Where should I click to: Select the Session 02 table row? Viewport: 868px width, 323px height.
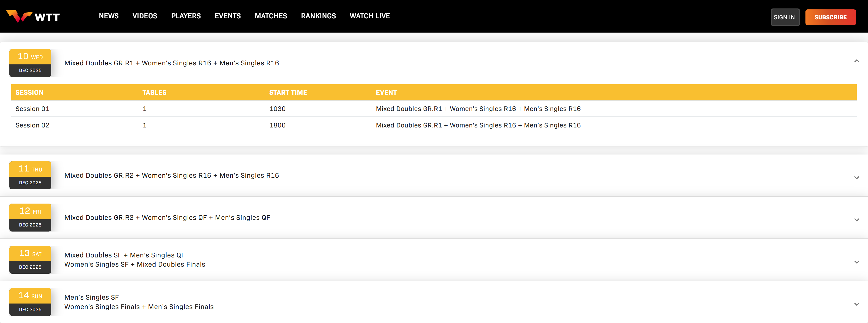pos(32,125)
